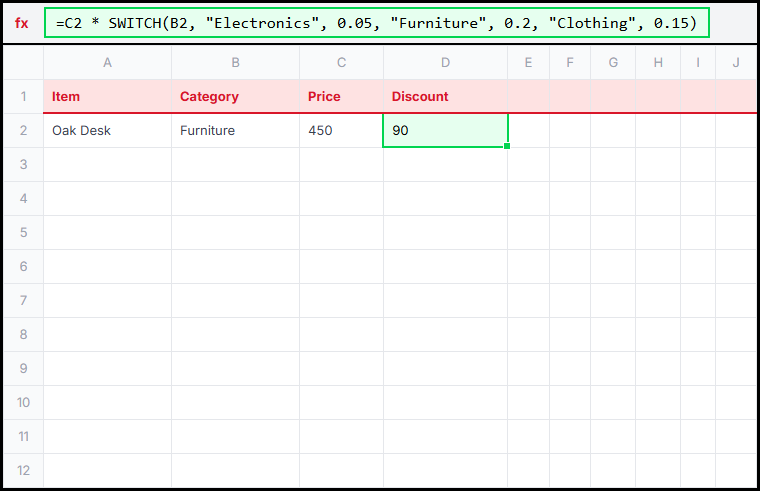Select column J header

[736, 63]
